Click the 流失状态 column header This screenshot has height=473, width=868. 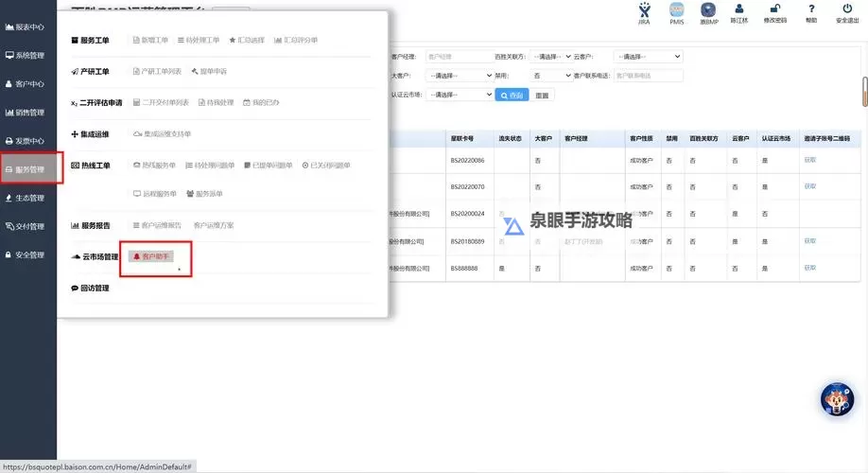click(x=510, y=138)
